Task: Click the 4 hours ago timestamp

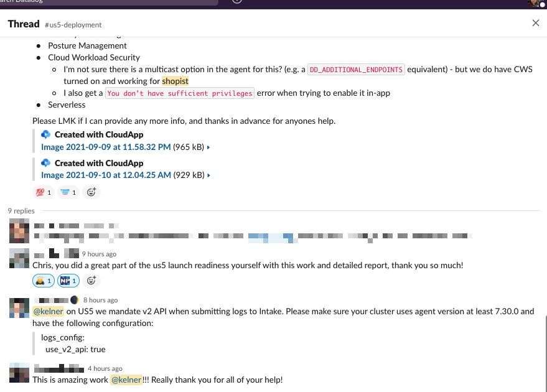Action: point(105,368)
